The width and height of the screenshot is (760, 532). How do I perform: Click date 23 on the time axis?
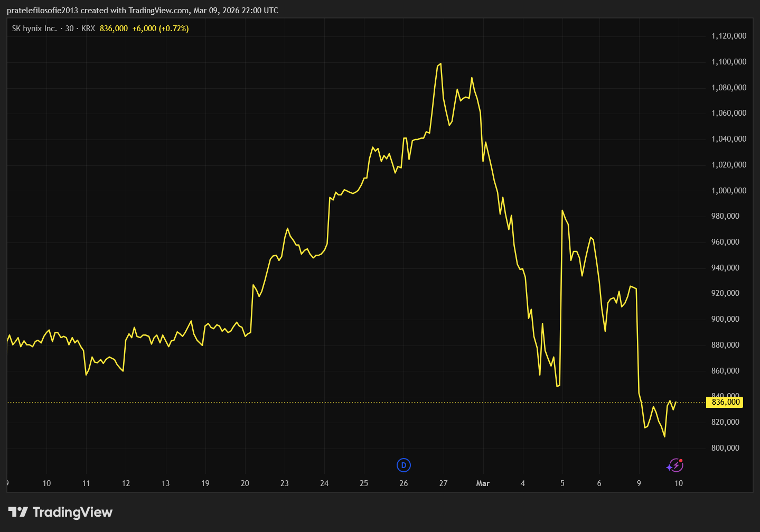(285, 483)
